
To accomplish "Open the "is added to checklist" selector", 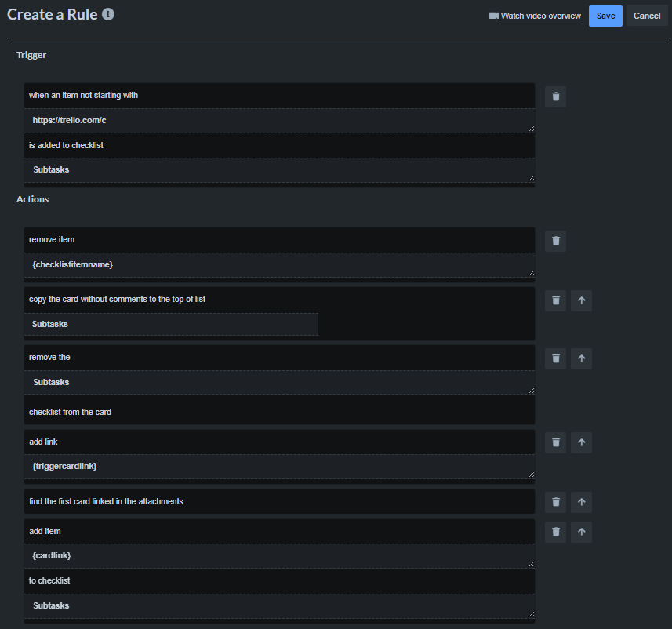I will (278, 145).
